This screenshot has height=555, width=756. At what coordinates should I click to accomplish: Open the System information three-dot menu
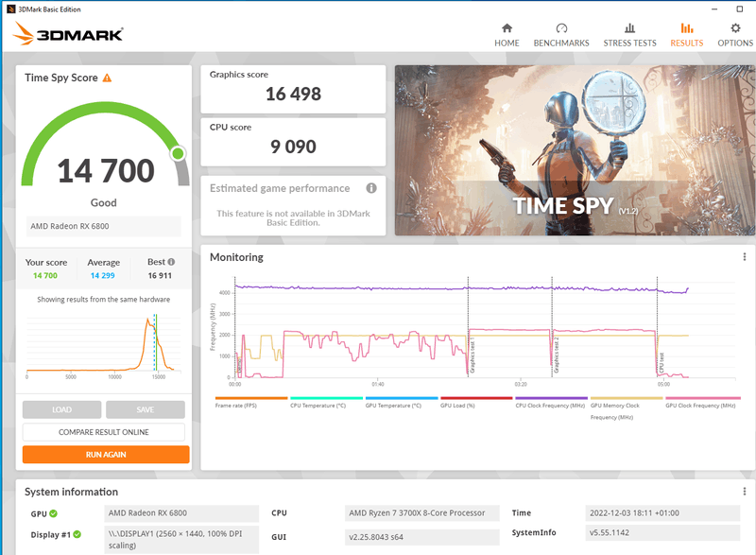tap(744, 492)
